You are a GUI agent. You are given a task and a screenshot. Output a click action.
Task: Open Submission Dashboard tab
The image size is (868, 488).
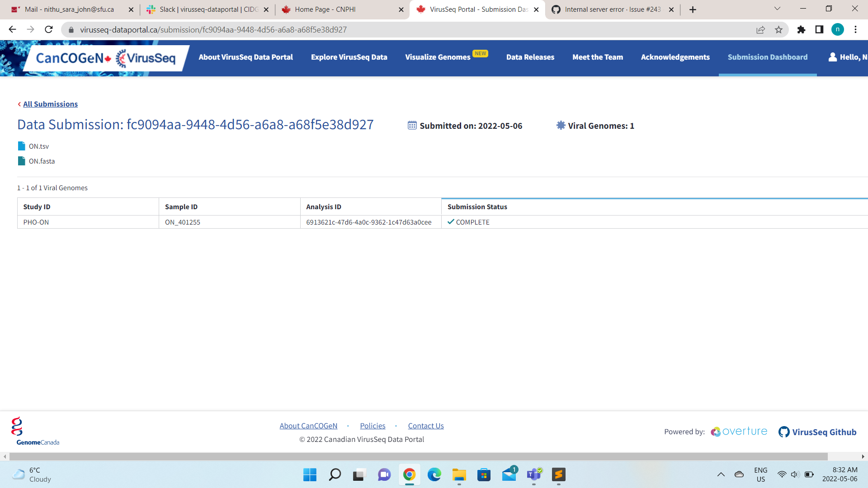pyautogui.click(x=767, y=57)
